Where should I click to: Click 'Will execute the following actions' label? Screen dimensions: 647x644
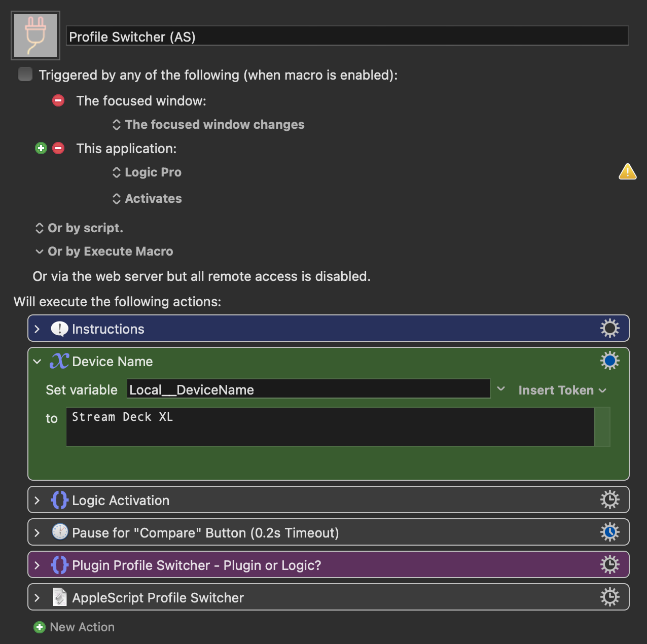click(x=117, y=302)
